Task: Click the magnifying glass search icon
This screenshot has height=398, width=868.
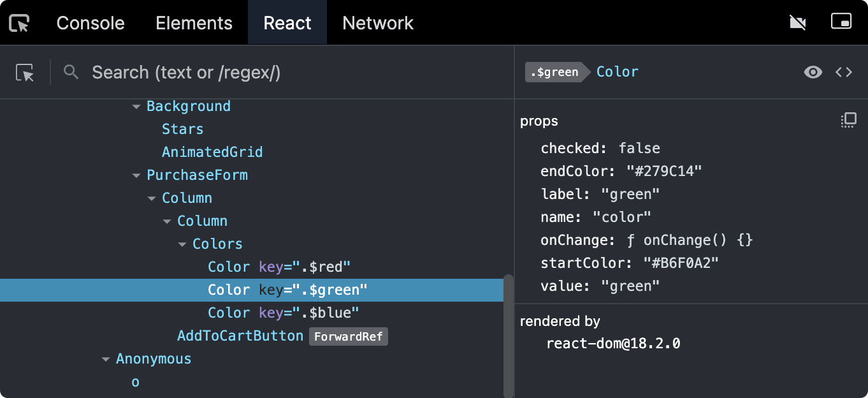Action: pos(71,72)
